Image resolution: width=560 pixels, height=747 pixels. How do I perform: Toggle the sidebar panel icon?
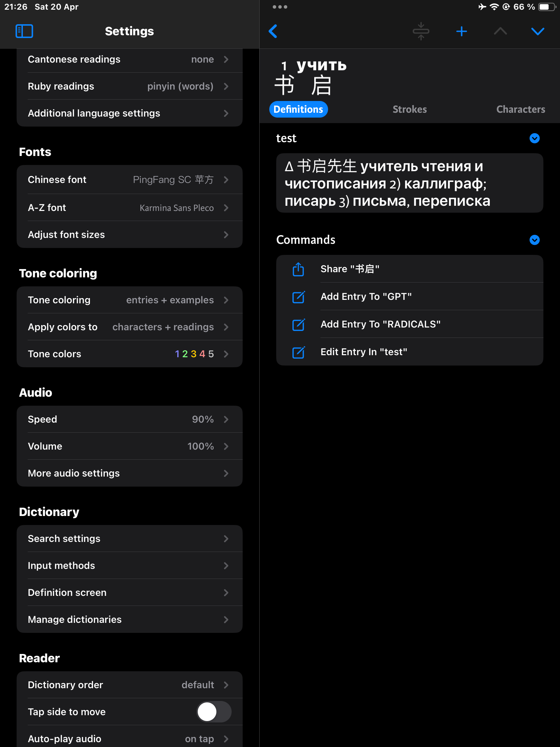coord(24,31)
